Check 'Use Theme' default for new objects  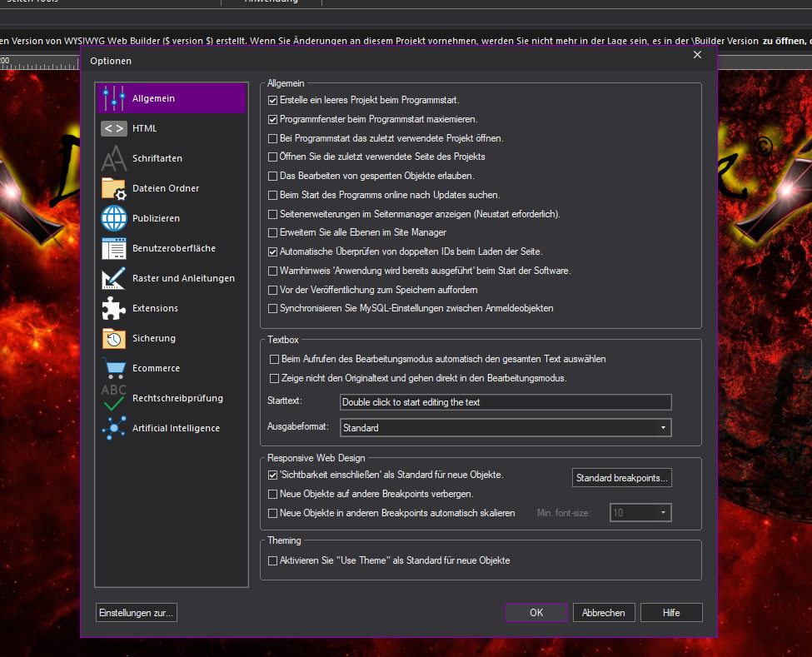272,560
